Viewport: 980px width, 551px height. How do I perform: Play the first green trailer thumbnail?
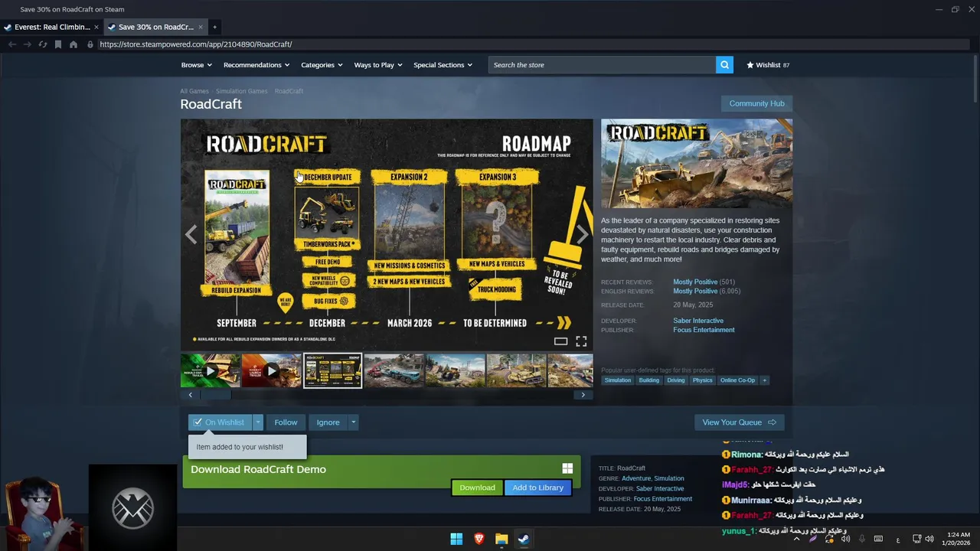point(211,371)
